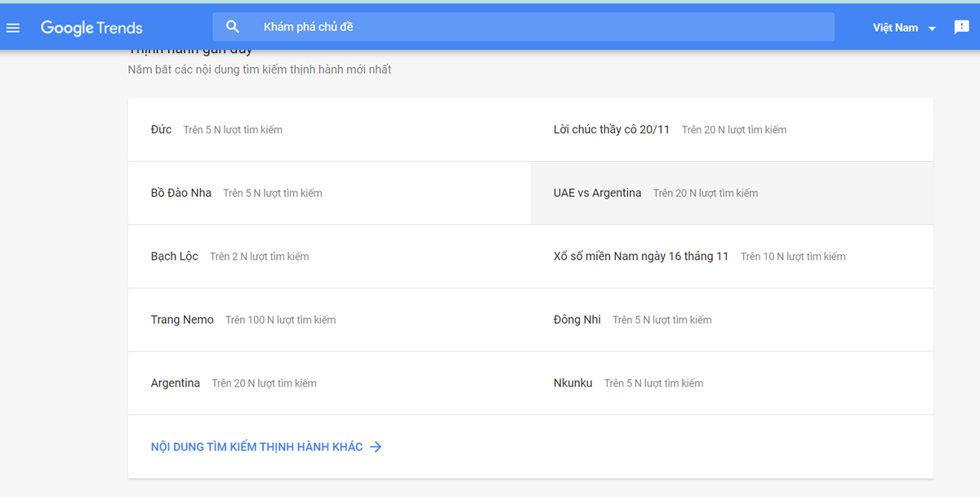The height and width of the screenshot is (497, 980).
Task: Open the hamburger navigation menu
Action: click(x=13, y=27)
